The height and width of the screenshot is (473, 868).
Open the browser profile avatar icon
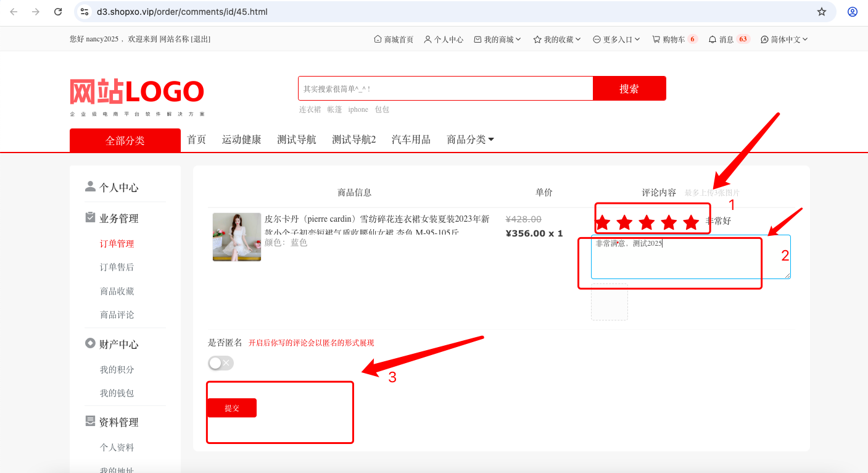click(x=853, y=12)
